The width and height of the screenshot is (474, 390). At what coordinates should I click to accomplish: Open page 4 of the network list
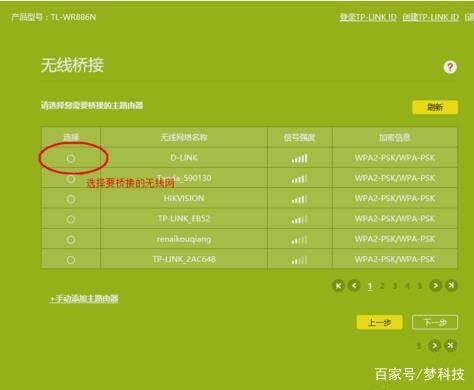click(x=407, y=286)
